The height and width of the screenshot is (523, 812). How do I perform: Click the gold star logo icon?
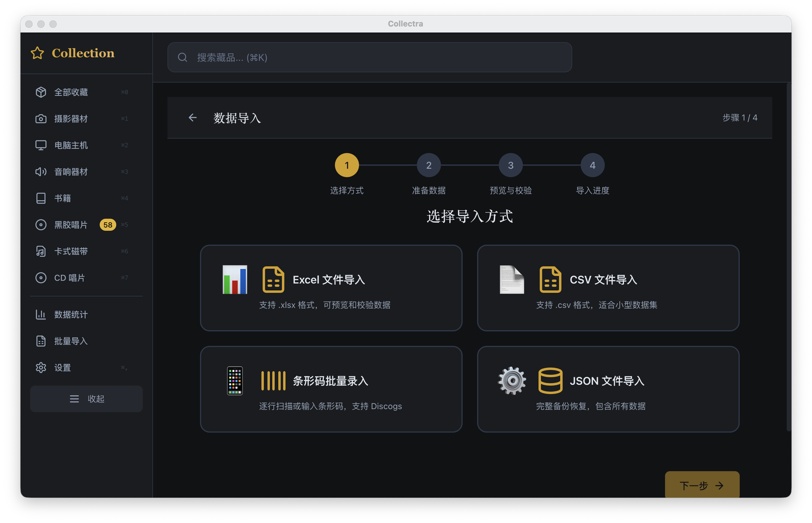[x=37, y=53]
